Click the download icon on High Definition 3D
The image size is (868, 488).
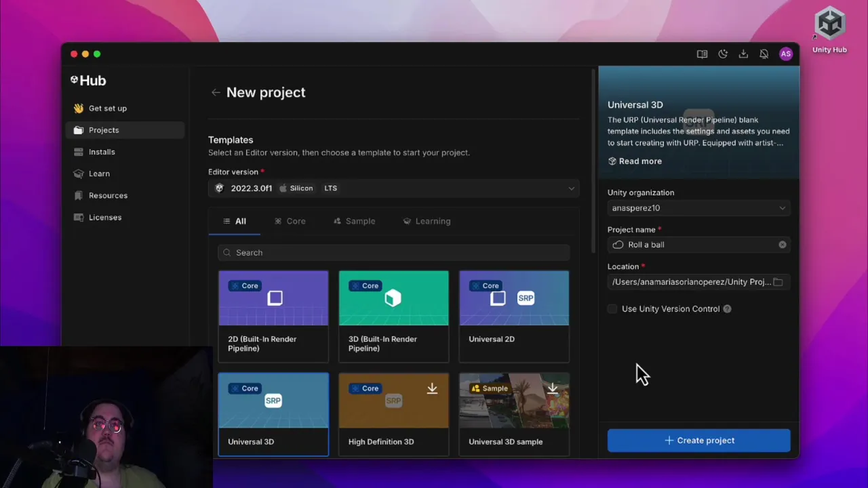432,388
